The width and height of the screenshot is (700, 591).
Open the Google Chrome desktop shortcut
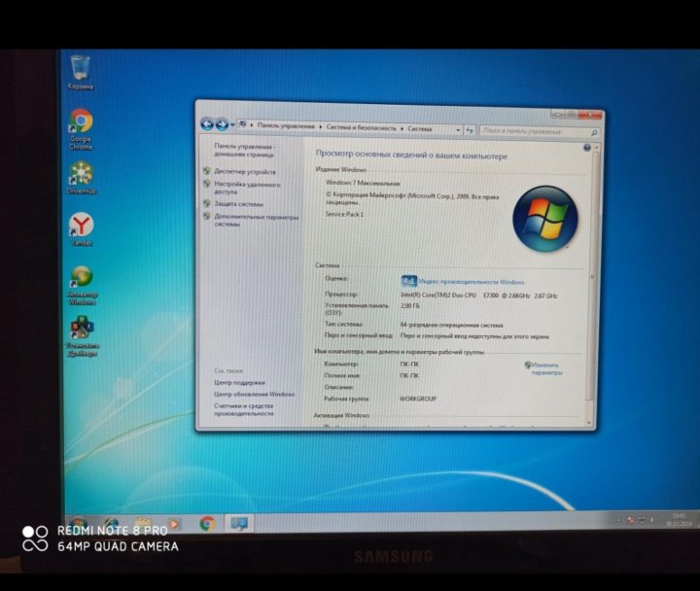(81, 123)
